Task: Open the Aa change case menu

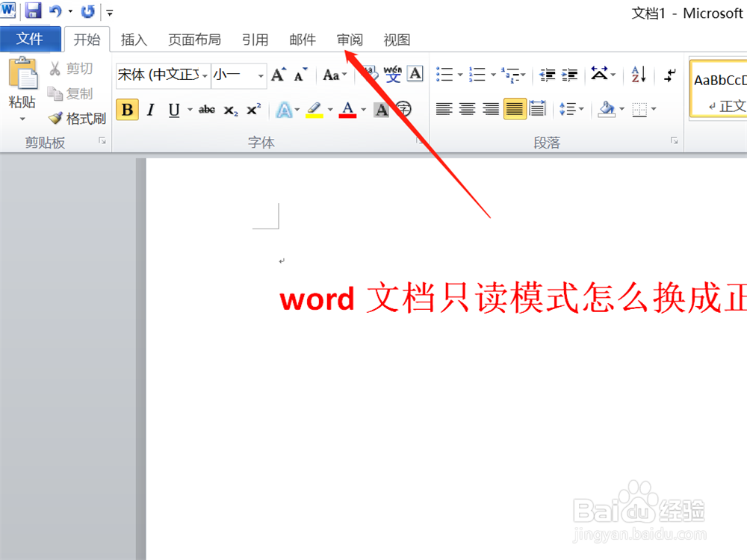Action: (x=335, y=75)
